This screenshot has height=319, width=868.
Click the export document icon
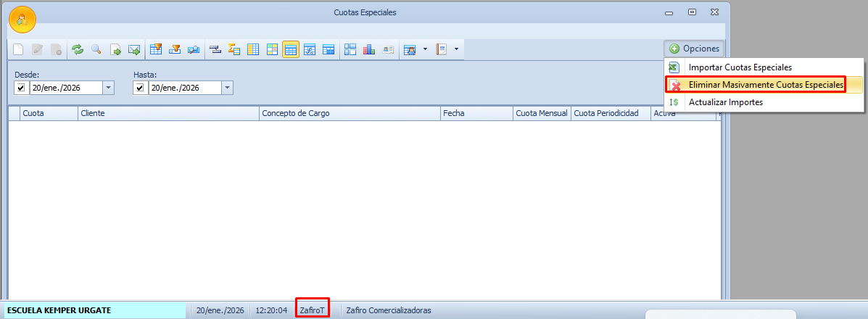click(x=115, y=50)
